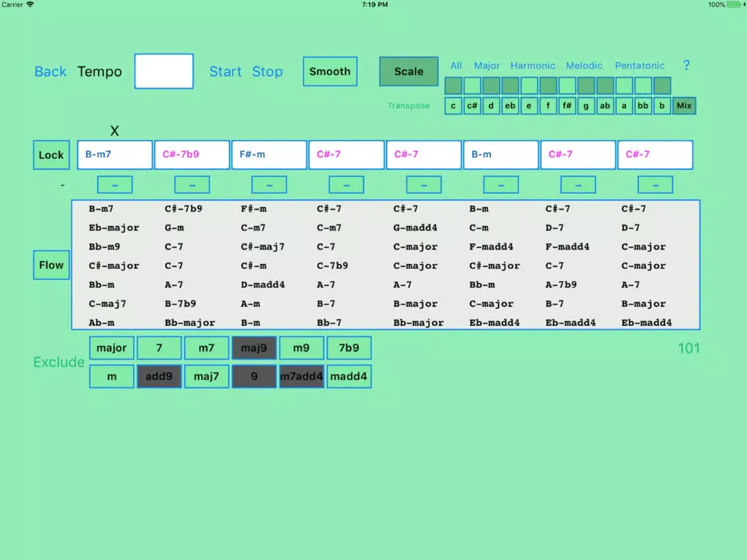Pick D-madd4 from the chord list
Viewport: 747px width, 560px height.
(x=262, y=285)
